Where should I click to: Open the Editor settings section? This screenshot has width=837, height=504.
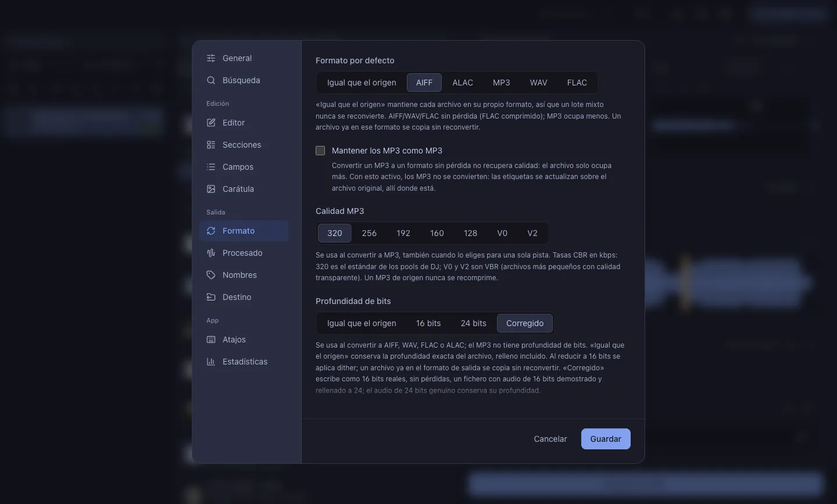click(244, 123)
